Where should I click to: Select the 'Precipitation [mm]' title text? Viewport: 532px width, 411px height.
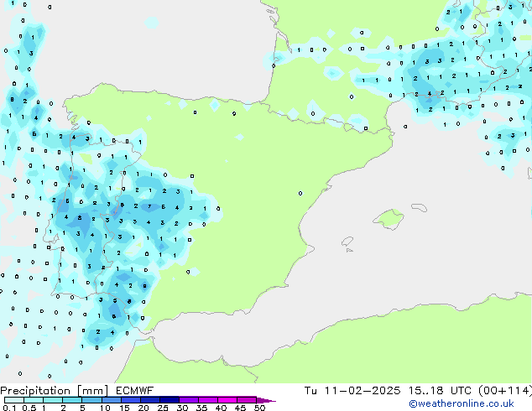tap(54, 391)
